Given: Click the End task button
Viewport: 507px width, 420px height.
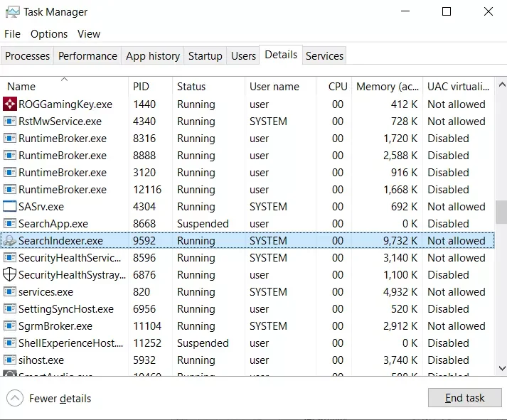Looking at the screenshot, I should pos(464,398).
